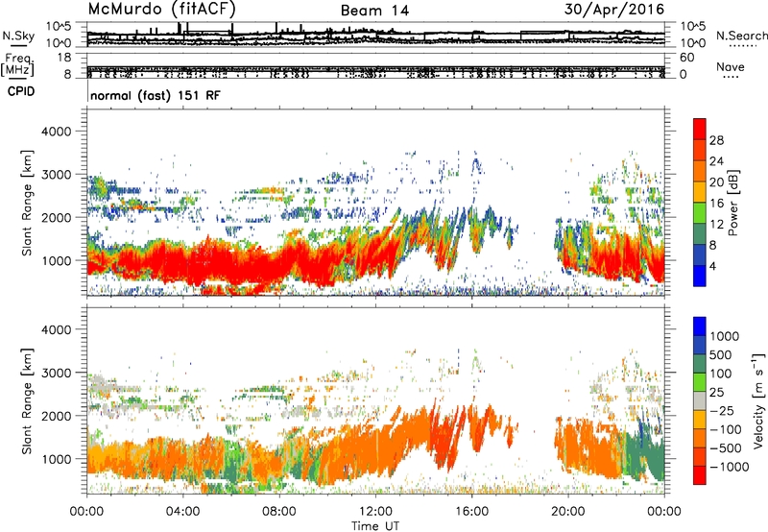Click the 'Nave' legend label
The width and height of the screenshot is (768, 532).
point(731,66)
